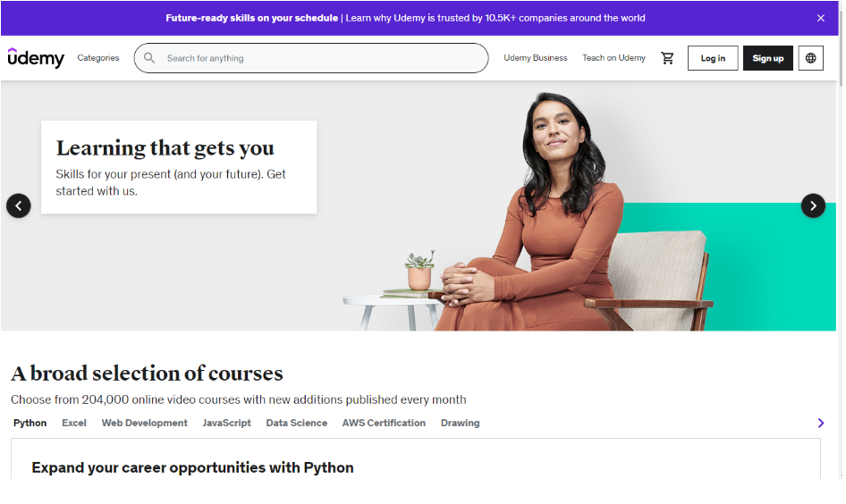The width and height of the screenshot is (846, 504).
Task: Click the magnifier search icon
Action: pyautogui.click(x=149, y=58)
